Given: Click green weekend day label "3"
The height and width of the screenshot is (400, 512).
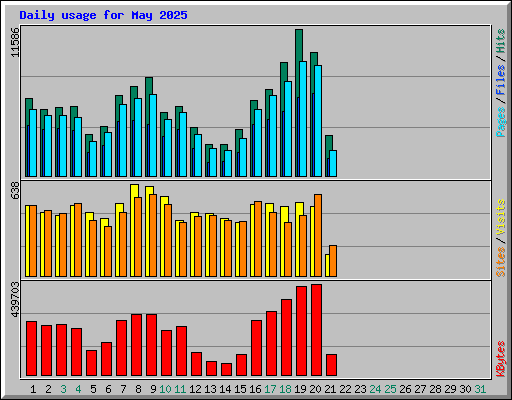Looking at the screenshot, I should coord(63,389).
